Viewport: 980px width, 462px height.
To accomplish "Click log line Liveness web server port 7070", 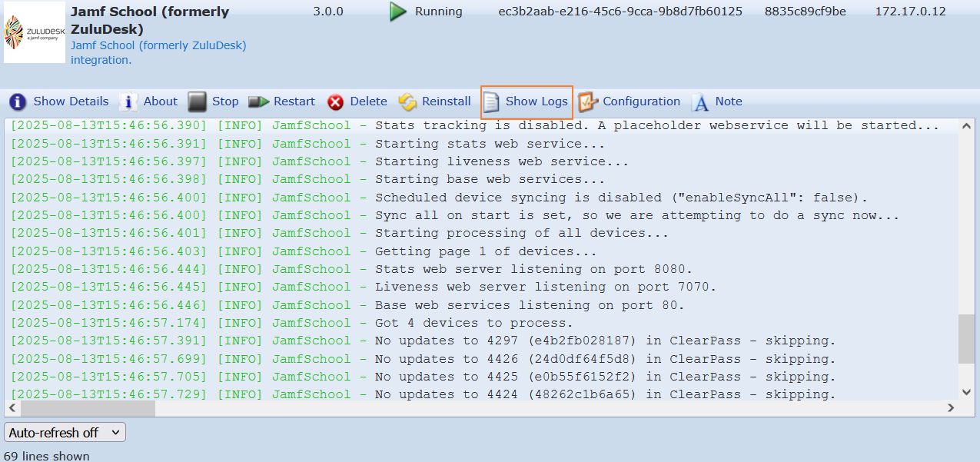I will 364,287.
